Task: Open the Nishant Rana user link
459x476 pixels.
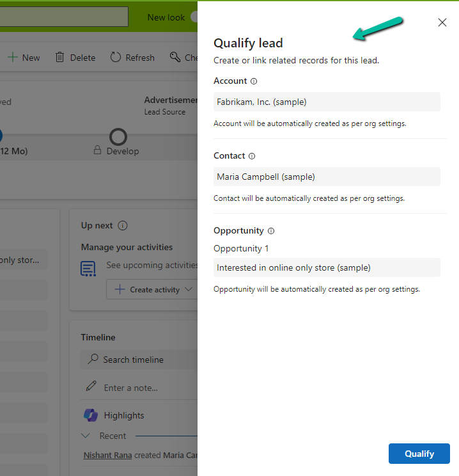Action: pos(107,455)
